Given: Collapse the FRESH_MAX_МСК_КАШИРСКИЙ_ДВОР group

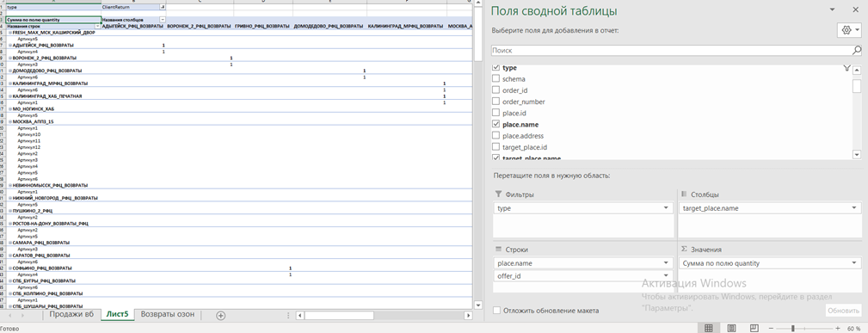Looking at the screenshot, I should [10, 33].
